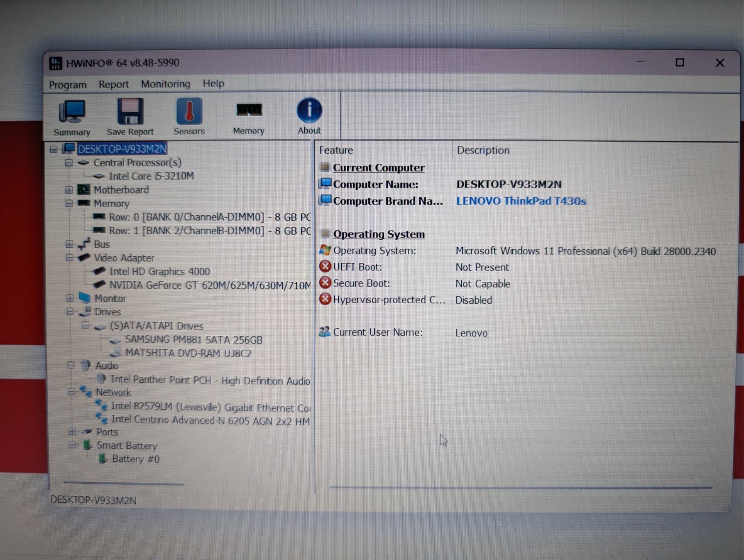744x560 pixels.
Task: Click the HWiNFO title bar app icon
Action: [56, 63]
